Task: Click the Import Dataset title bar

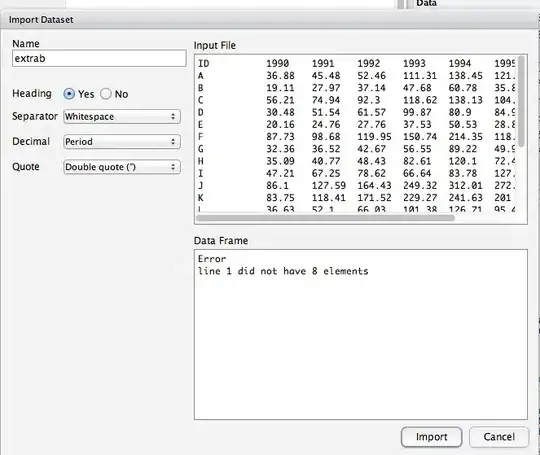Action: pyautogui.click(x=270, y=20)
